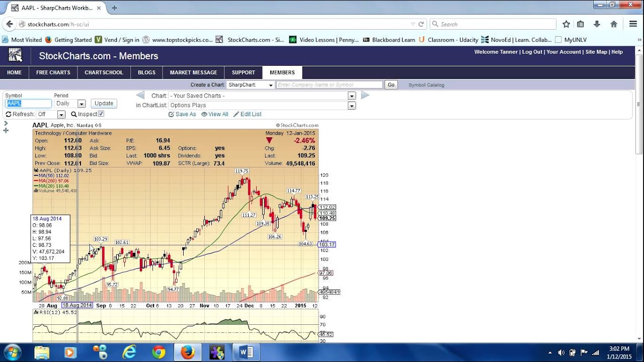Click the Update button
Screen dimensions: 644x362
(x=104, y=104)
